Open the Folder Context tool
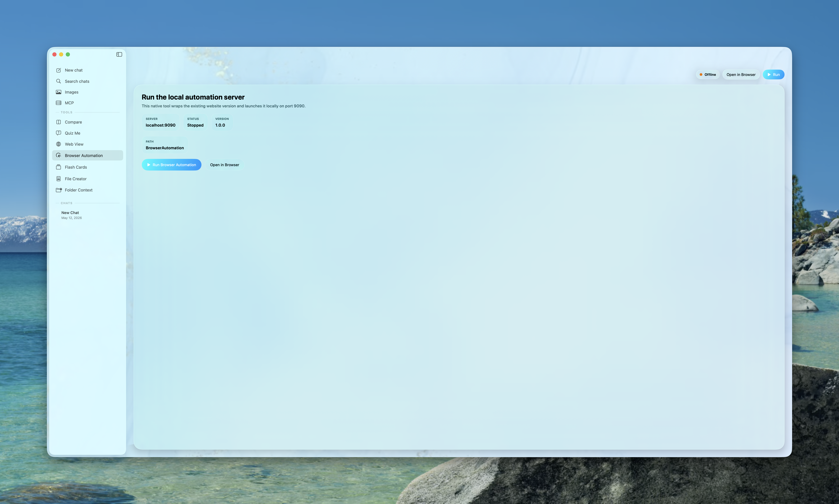The image size is (839, 504). pos(88,190)
